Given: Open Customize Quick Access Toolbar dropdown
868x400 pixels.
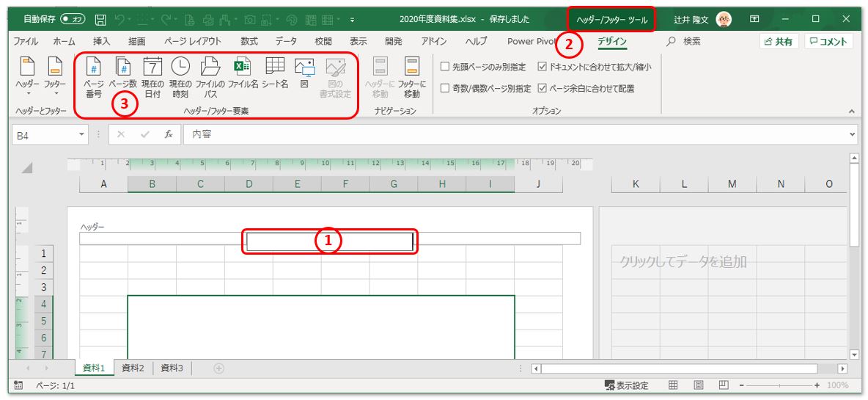Looking at the screenshot, I should (353, 20).
